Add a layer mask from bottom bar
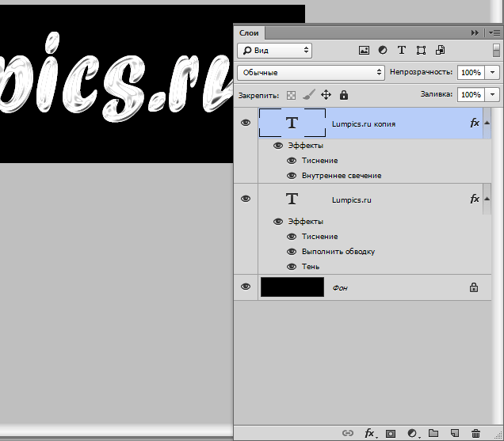Image resolution: width=504 pixels, height=441 pixels. coord(390,433)
